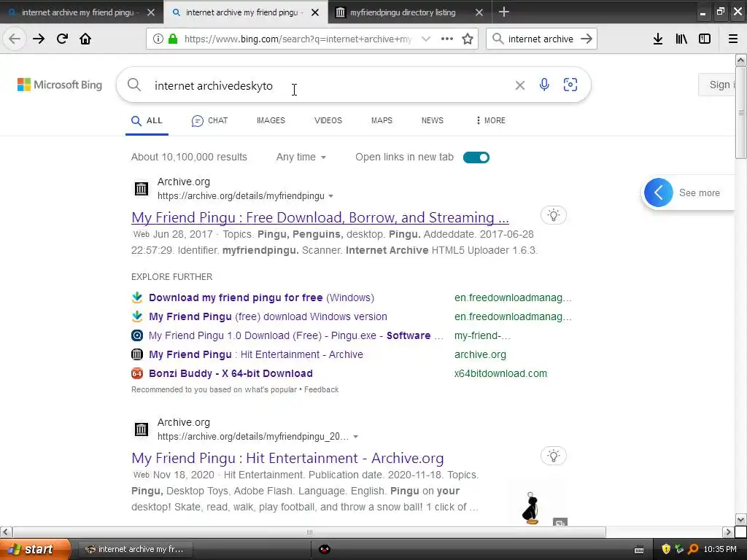
Task: Open Download my friend pingu for free link
Action: pyautogui.click(x=261, y=297)
